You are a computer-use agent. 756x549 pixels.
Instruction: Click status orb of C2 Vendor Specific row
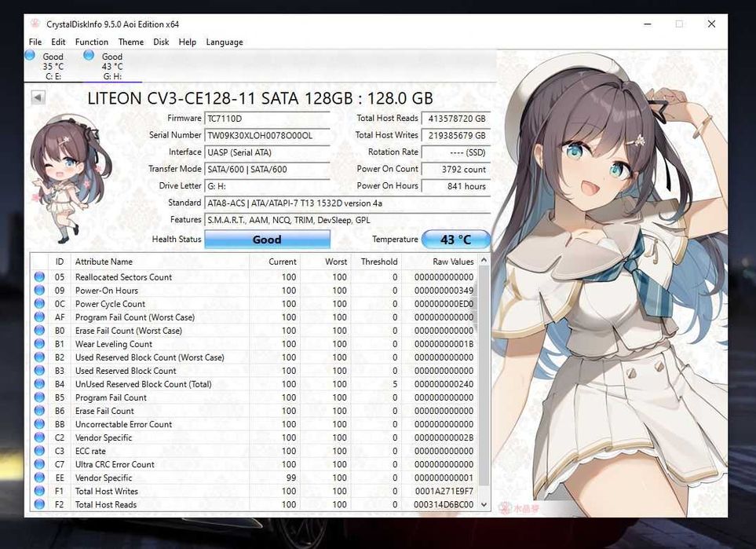coord(39,437)
